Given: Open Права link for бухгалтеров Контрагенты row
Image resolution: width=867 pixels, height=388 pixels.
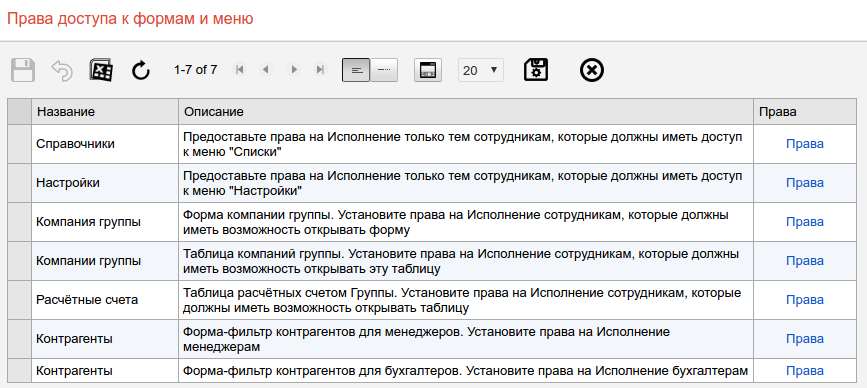Looking at the screenshot, I should [805, 371].
